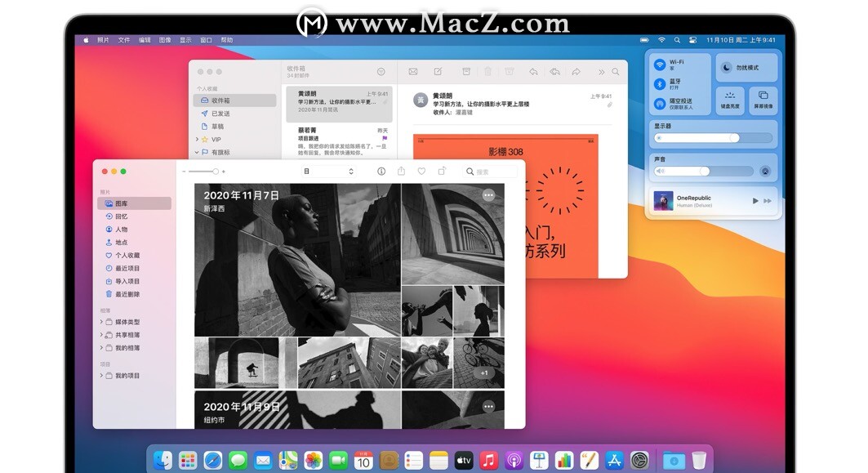Expand 共享相簿 in Photos sidebar

click(x=101, y=335)
